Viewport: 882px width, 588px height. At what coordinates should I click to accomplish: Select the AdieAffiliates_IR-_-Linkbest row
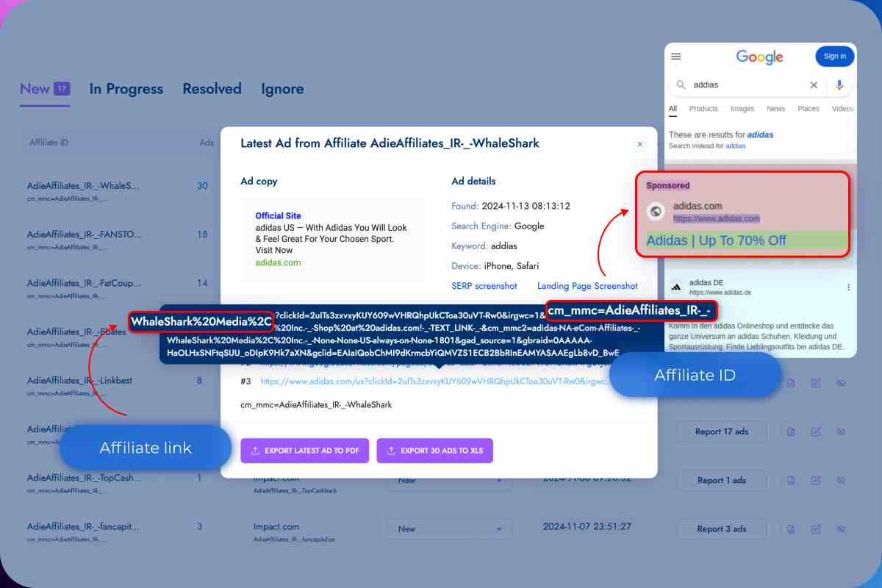(x=78, y=381)
